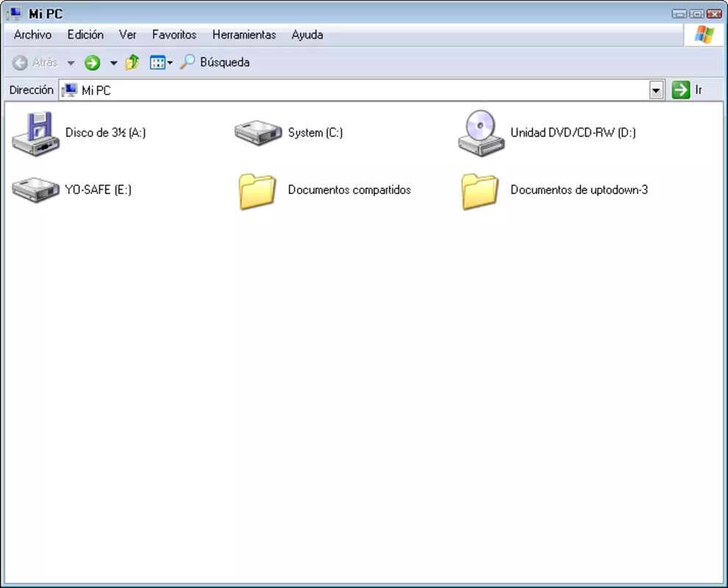Screen dimensions: 728x588
Task: Expand the Views dropdown arrow
Action: coord(170,63)
